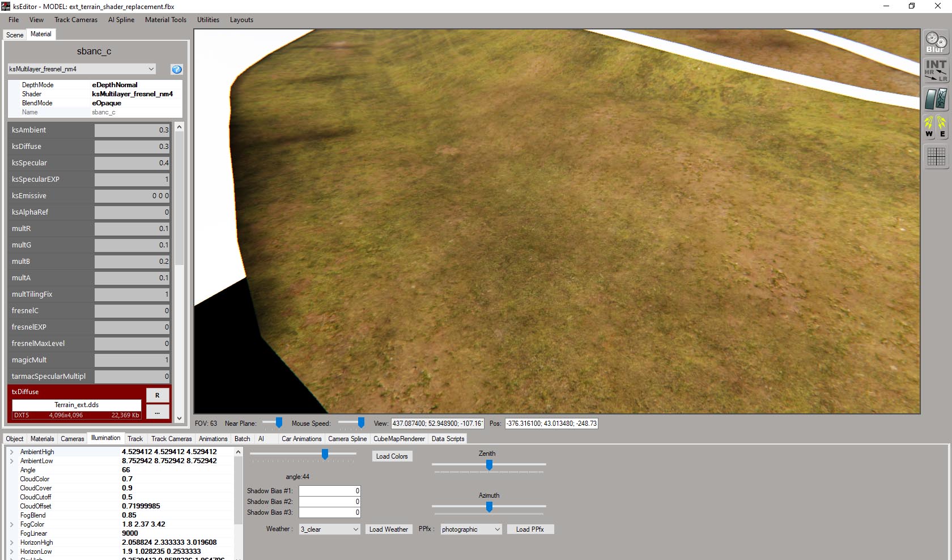Screen dimensions: 952x560
Task: Click the browse ... button for txDiffuse
Action: pos(158,412)
